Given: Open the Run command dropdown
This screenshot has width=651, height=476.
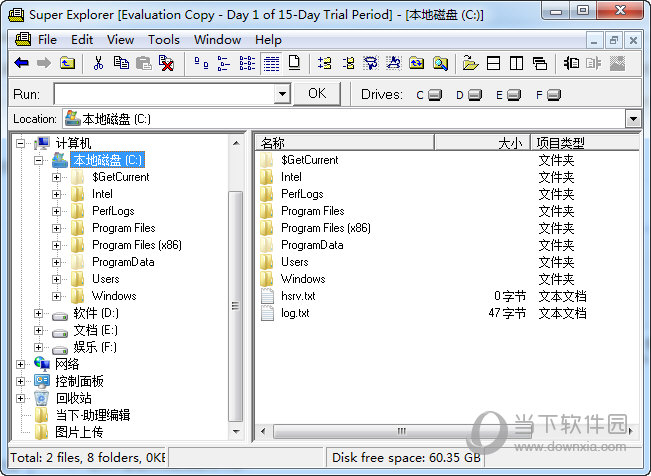Looking at the screenshot, I should tap(282, 93).
